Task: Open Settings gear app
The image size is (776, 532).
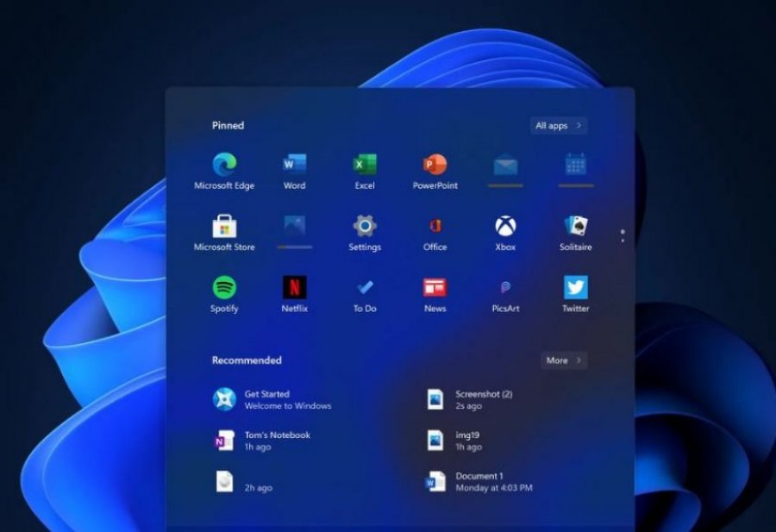Action: [x=365, y=233]
